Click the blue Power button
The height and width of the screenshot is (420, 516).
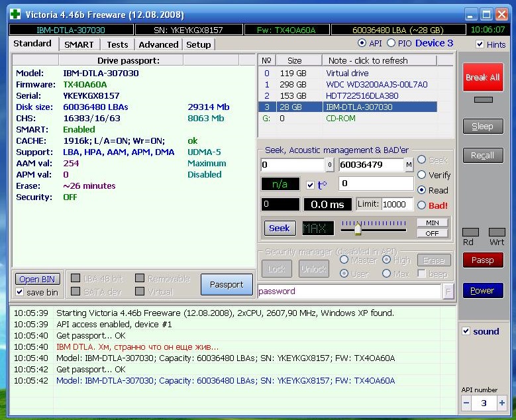[x=483, y=291]
